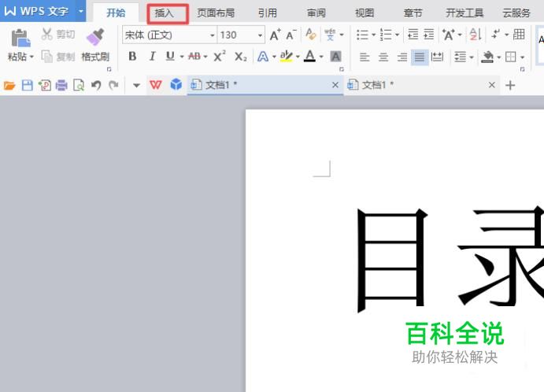Image resolution: width=544 pixels, height=392 pixels.
Task: Click the Increase Font Size A+ icon
Action: pyautogui.click(x=275, y=35)
